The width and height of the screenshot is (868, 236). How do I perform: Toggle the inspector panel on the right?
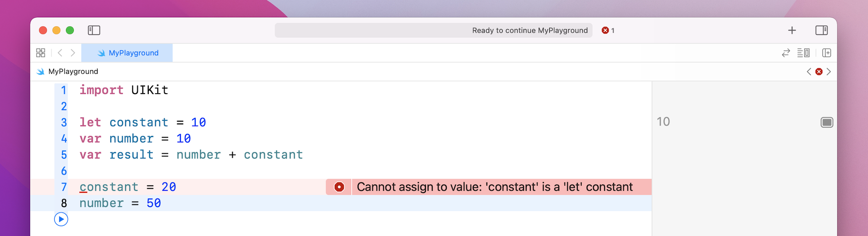pyautogui.click(x=821, y=30)
